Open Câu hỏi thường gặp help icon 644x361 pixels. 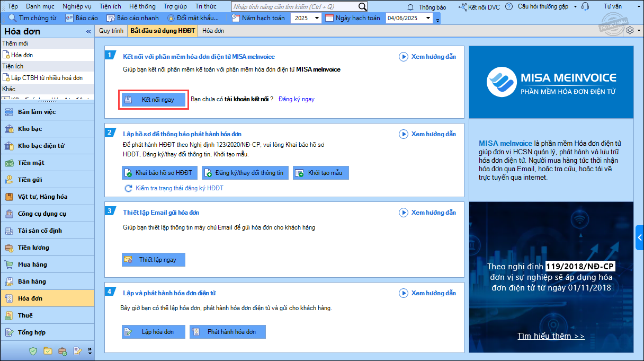(509, 7)
